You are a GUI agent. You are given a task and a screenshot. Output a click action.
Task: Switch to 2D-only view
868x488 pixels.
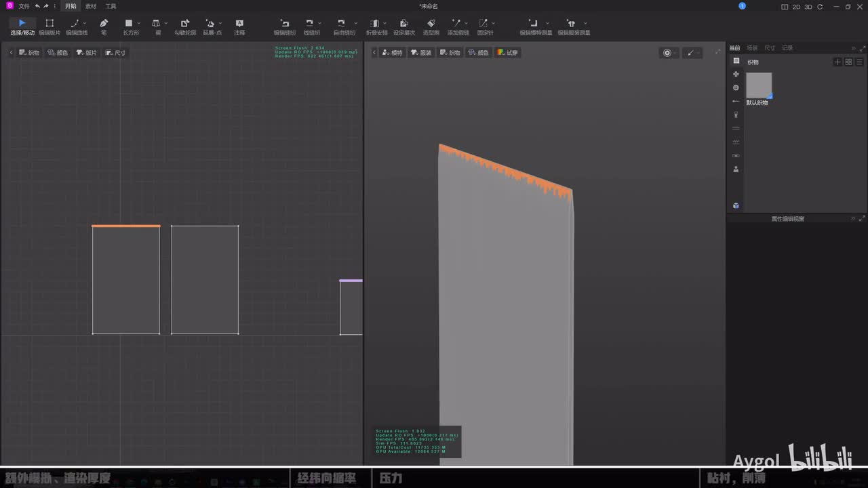(797, 6)
